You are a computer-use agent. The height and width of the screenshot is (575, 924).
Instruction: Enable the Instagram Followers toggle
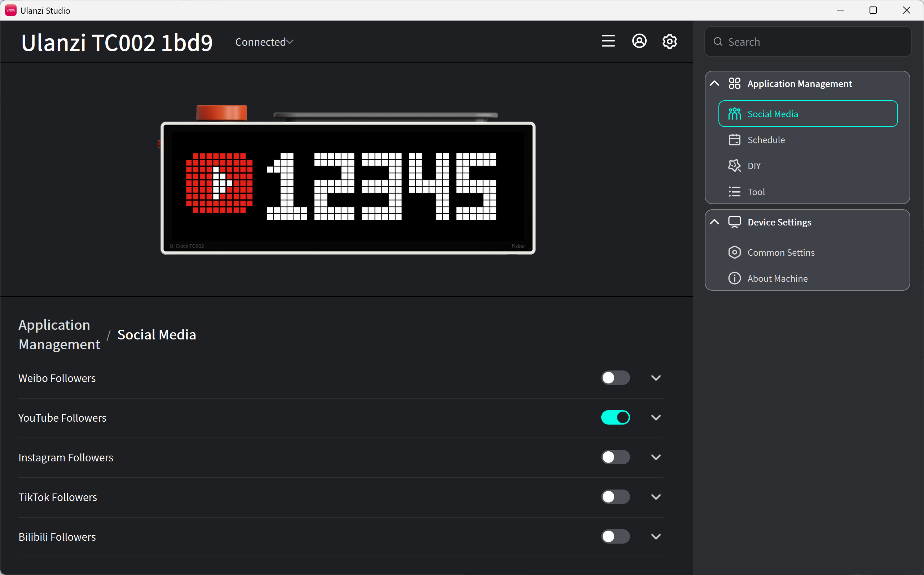615,457
